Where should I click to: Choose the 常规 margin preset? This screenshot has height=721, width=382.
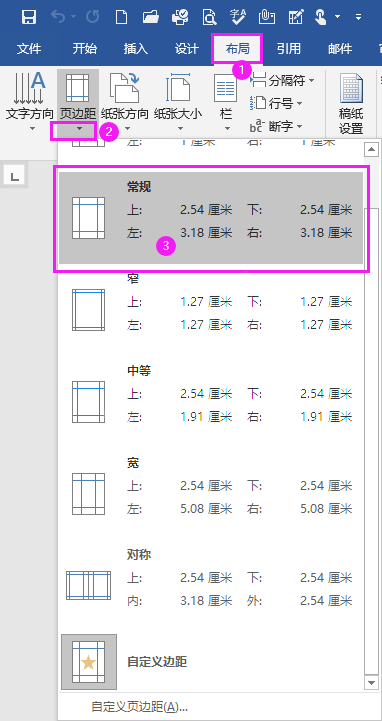coord(211,218)
